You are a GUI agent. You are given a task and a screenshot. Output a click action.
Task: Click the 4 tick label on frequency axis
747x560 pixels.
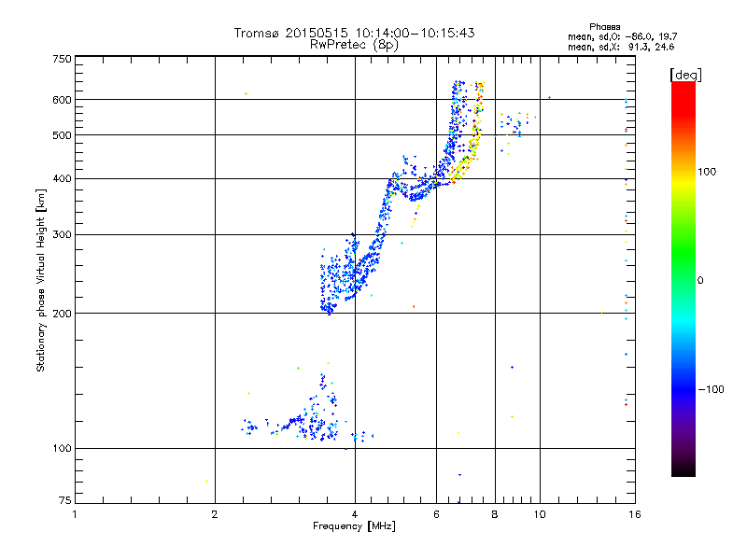[x=355, y=514]
